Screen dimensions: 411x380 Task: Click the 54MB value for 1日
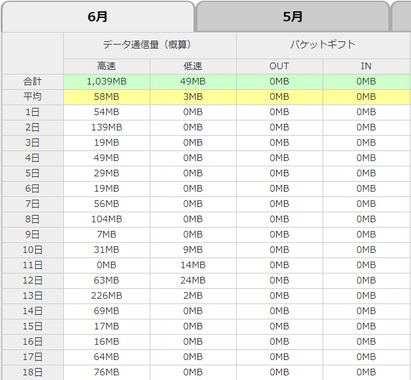coord(107,112)
